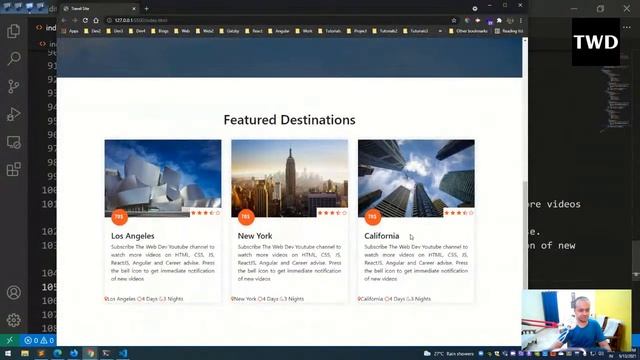Open VS Code editor more actions menu
Viewport: 640px width, 360px height.
(627, 27)
